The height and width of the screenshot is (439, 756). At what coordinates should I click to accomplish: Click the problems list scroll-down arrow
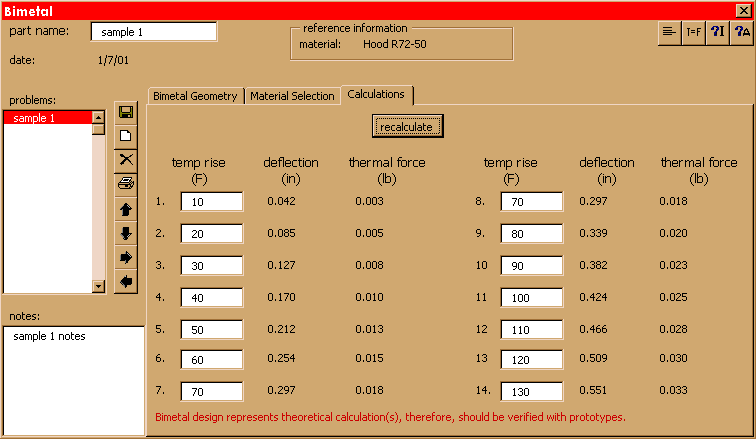pos(98,286)
